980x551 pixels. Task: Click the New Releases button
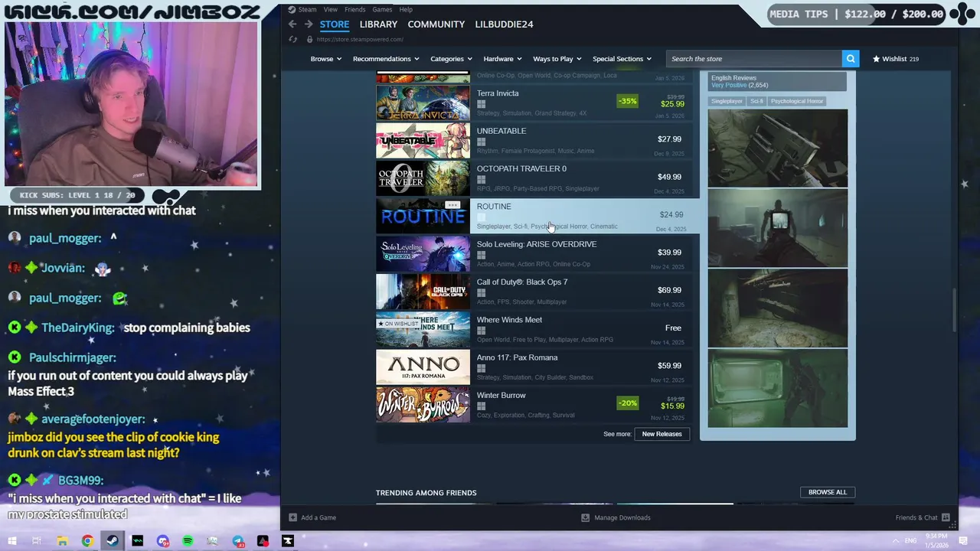click(661, 434)
